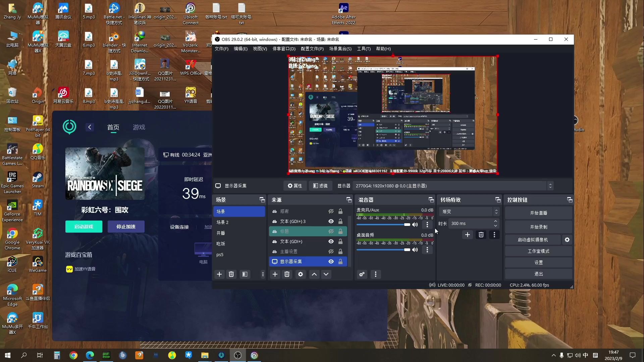Open OBS 设置 button
This screenshot has height=362, width=644.
[538, 262]
